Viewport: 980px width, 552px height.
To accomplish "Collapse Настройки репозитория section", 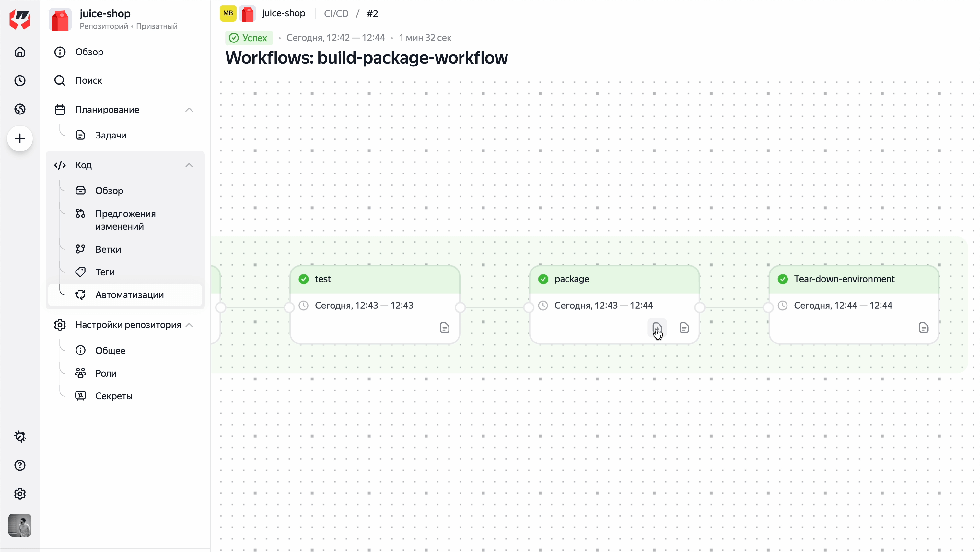I will point(189,325).
